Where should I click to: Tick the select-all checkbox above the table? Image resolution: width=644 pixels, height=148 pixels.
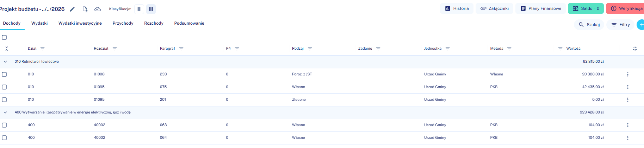(4, 37)
